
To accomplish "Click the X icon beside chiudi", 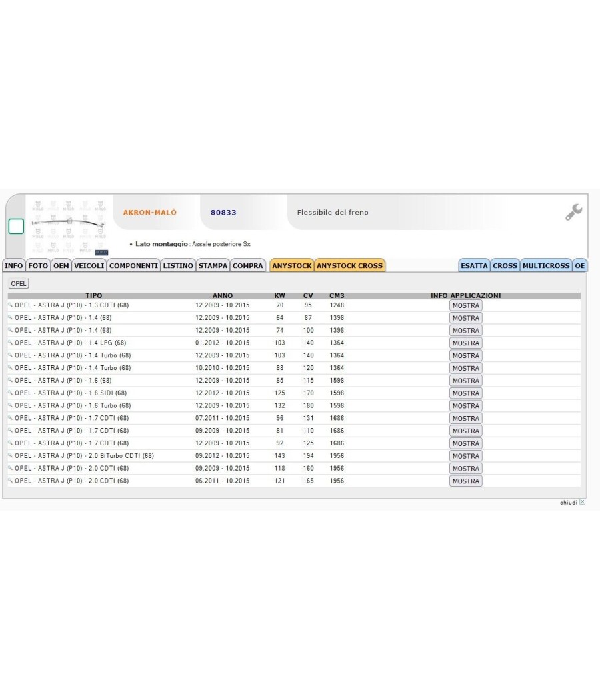I will coord(582,502).
